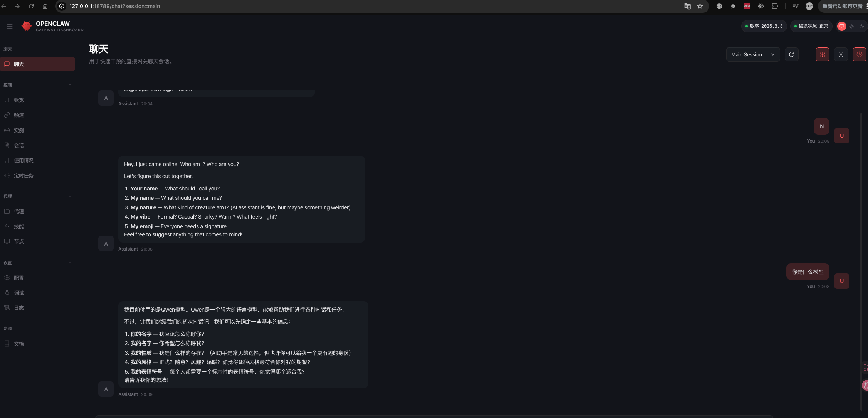Image resolution: width=868 pixels, height=418 pixels.
Task: Collapse the 控制 sidebar section
Action: 70,85
